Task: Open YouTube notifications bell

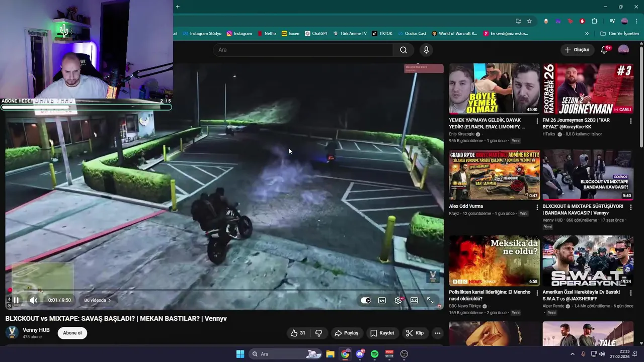Action: (x=605, y=50)
